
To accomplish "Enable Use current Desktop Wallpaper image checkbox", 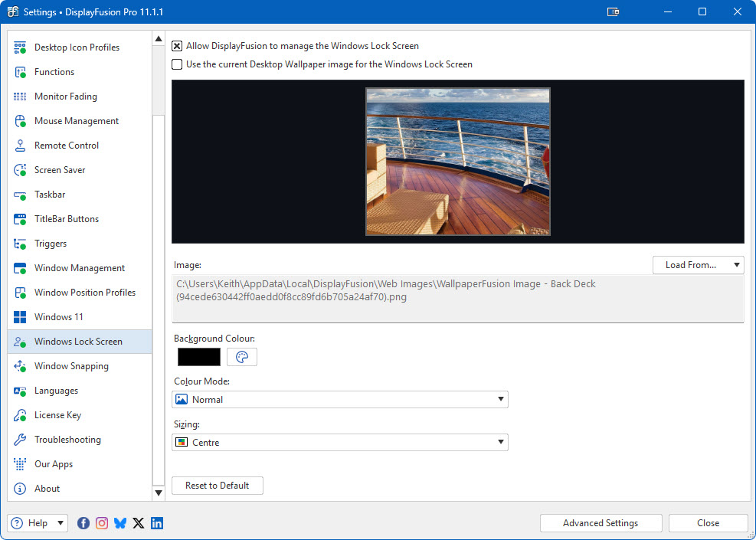I will click(x=177, y=64).
